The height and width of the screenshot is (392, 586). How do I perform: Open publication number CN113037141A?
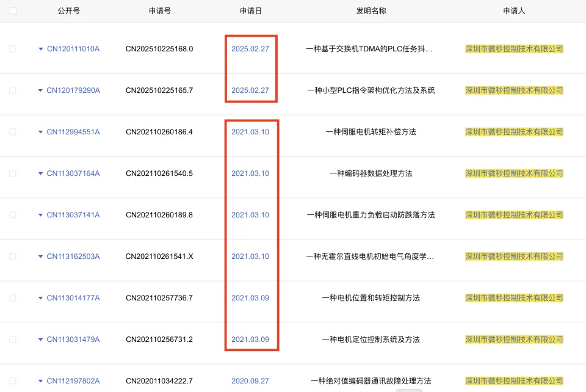73,215
